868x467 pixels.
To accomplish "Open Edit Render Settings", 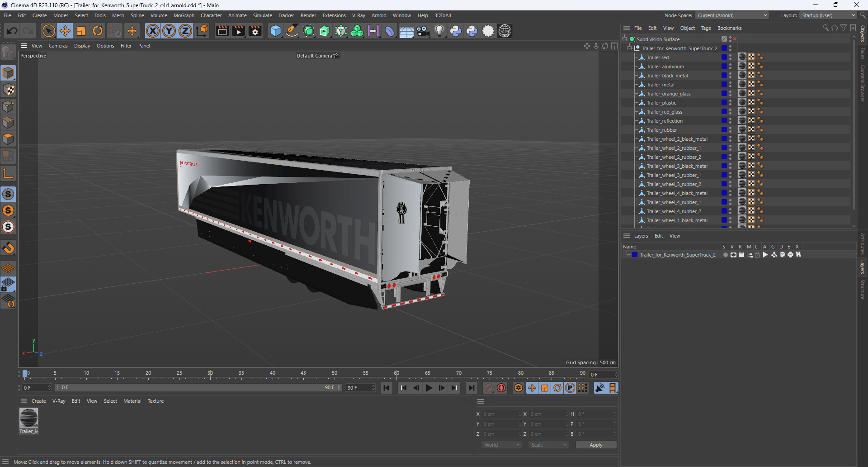I will [255, 31].
